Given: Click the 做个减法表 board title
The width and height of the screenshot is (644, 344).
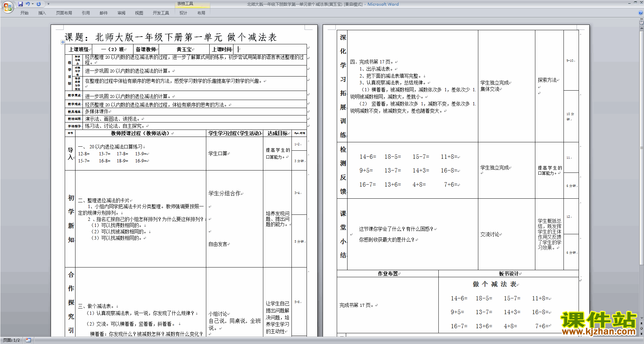Looking at the screenshot, I should coord(495,284).
